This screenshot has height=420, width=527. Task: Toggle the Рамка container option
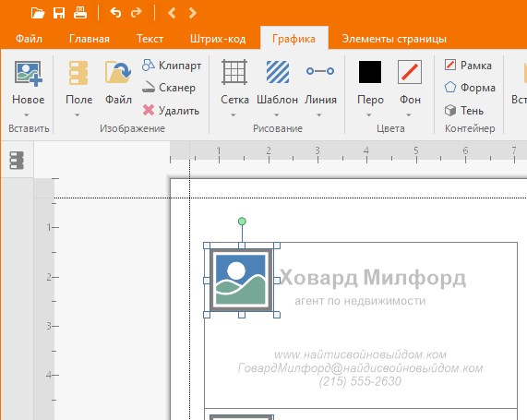(x=468, y=65)
